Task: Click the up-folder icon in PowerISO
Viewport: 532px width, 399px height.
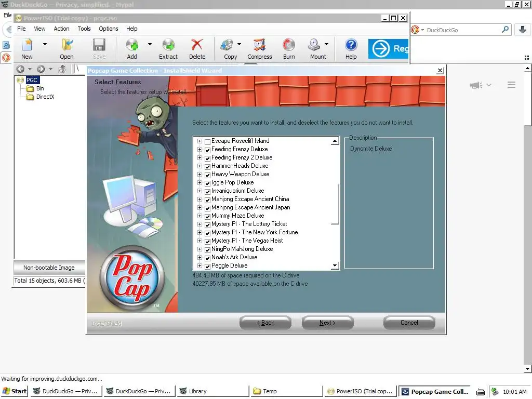Action: tap(62, 69)
